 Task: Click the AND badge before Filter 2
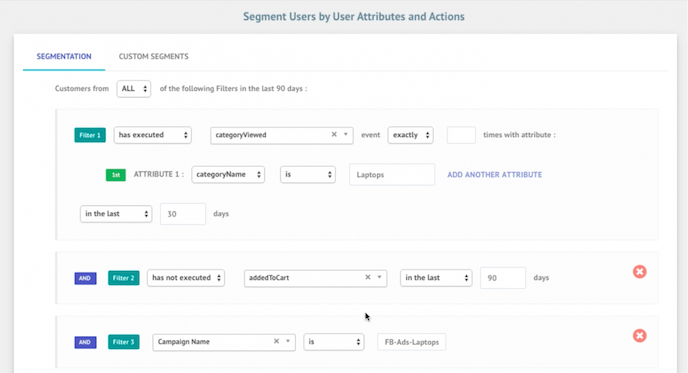click(x=85, y=278)
